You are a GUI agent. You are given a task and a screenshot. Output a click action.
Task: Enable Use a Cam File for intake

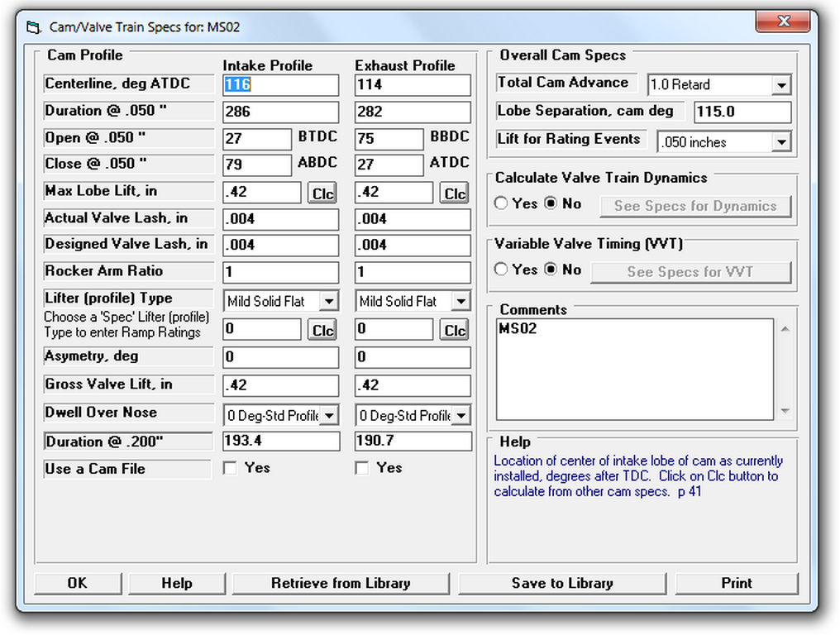(x=231, y=469)
